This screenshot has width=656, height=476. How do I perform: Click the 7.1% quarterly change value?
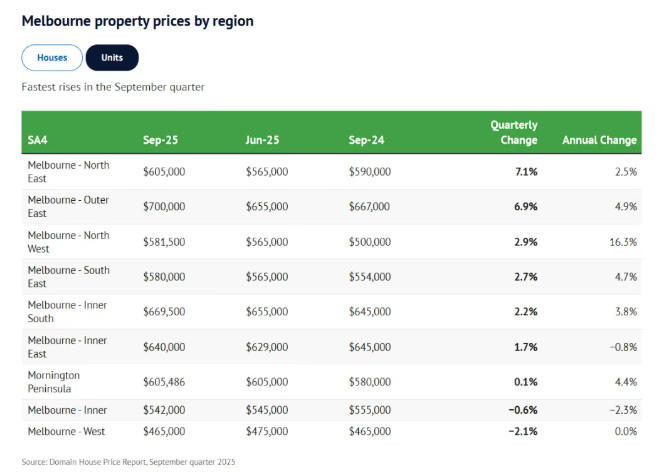click(x=524, y=172)
